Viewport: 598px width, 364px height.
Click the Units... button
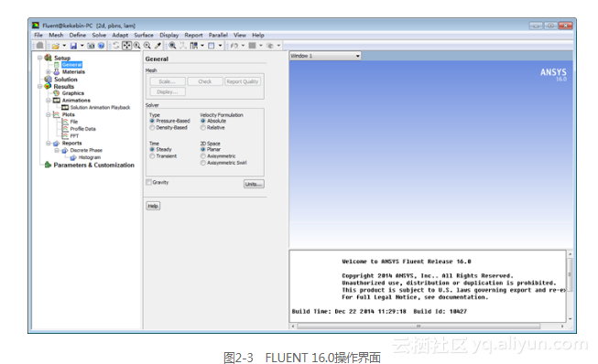coord(254,184)
